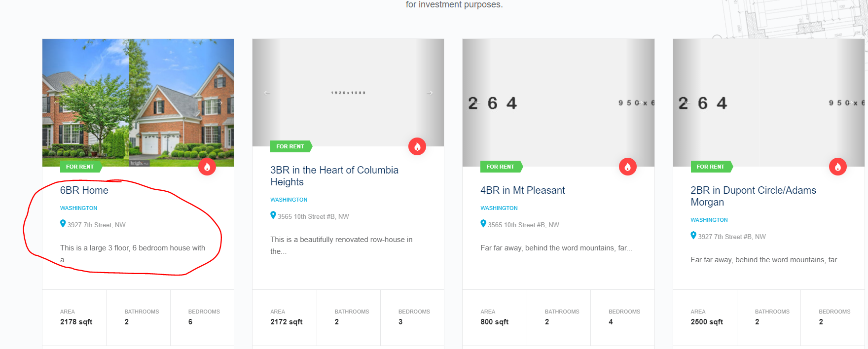The width and height of the screenshot is (868, 349).
Task: Show next image on 3BR Columbia Heights card
Action: 430,93
